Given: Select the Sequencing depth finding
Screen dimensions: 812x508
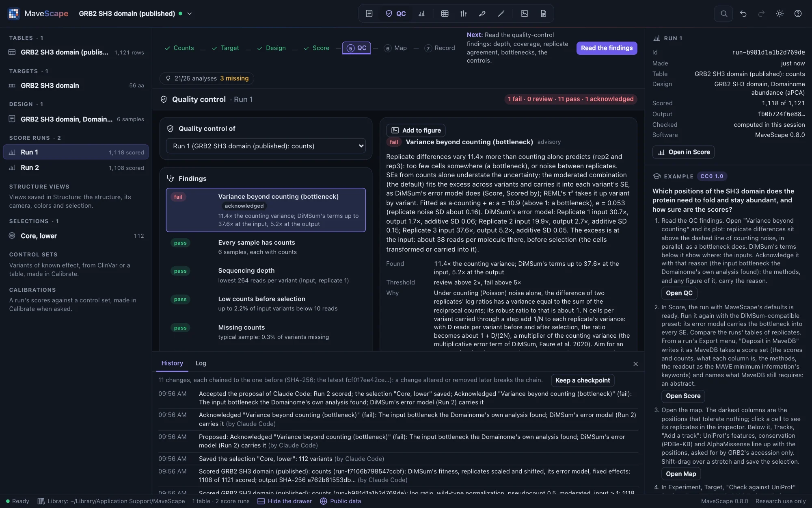Looking at the screenshot, I should (x=266, y=275).
